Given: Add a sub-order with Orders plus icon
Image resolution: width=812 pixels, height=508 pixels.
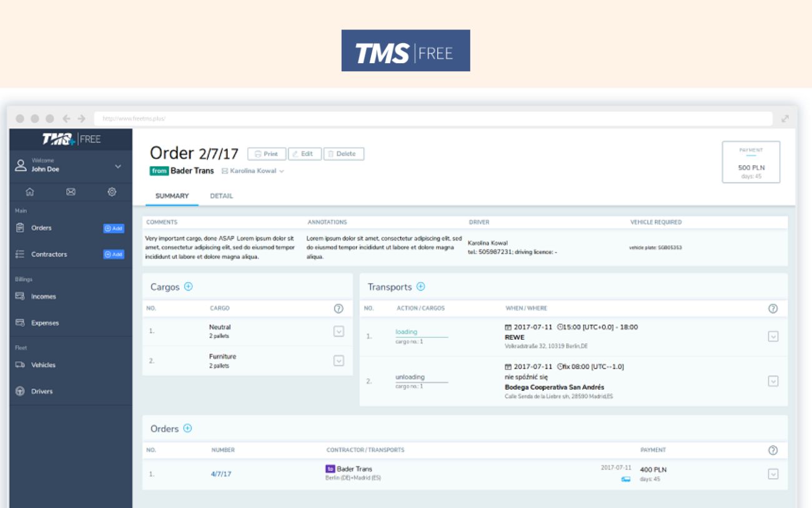Looking at the screenshot, I should coord(187,429).
